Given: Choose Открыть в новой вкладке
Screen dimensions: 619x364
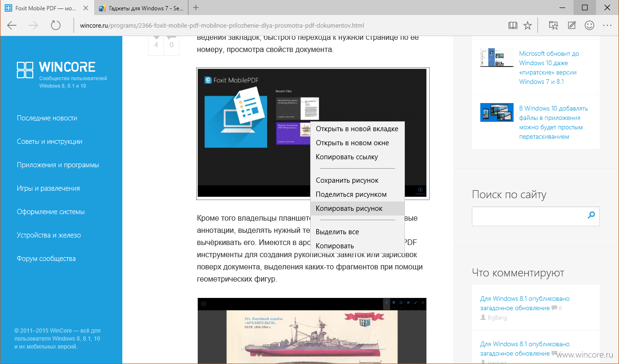Looking at the screenshot, I should [x=357, y=129].
